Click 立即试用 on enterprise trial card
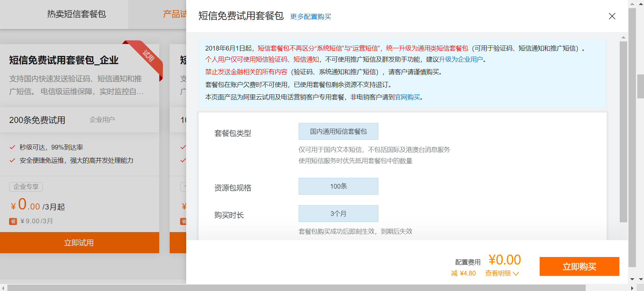This screenshot has height=291, width=644. 79,243
